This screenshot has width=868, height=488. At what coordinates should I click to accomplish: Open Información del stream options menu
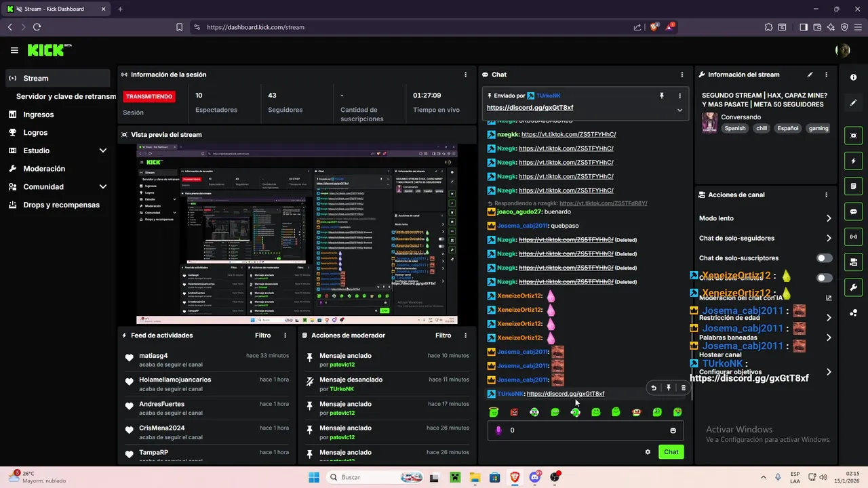[826, 75]
